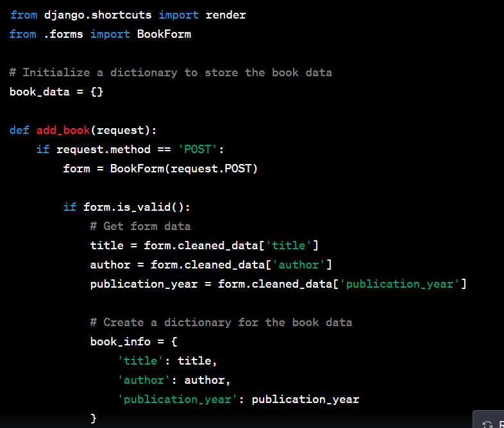Click the 'author' key in cleaned_data brackets
The image size is (504, 428).
tap(302, 265)
